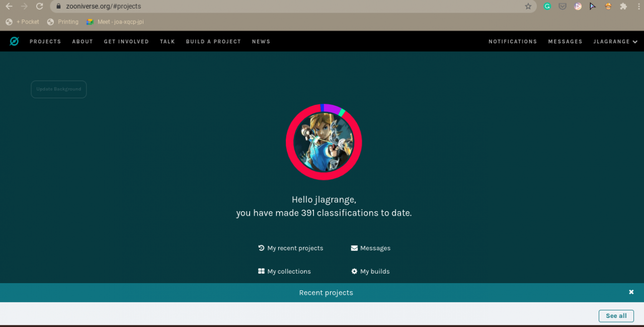This screenshot has height=327, width=644.
Task: Click the mushroom character extension icon
Action: point(608,7)
